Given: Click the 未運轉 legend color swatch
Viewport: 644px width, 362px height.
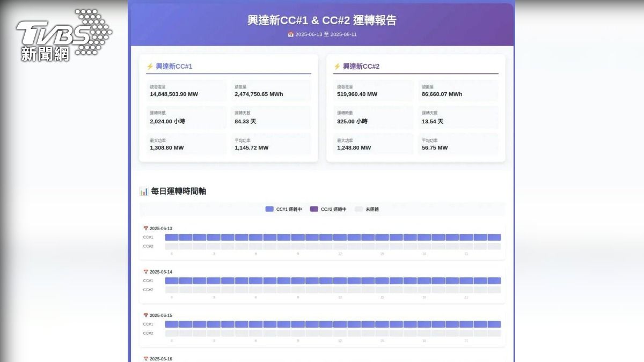Looking at the screenshot, I should click(358, 209).
